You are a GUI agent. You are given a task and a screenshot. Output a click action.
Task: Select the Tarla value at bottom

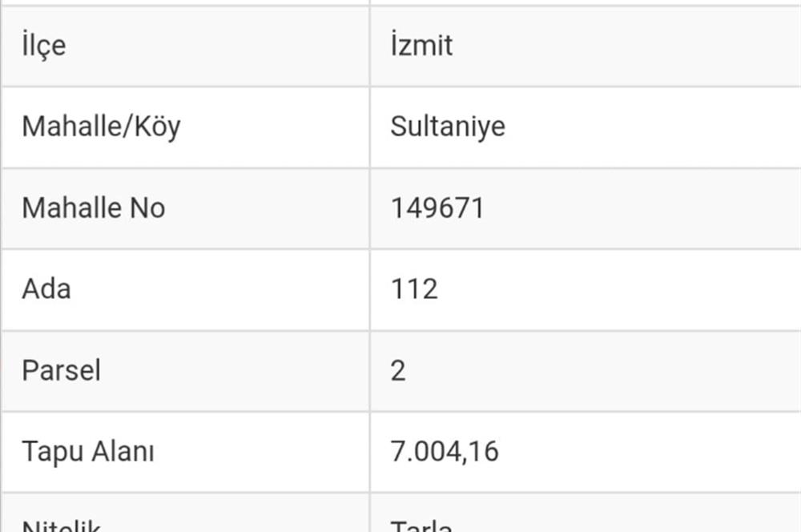coord(421,526)
